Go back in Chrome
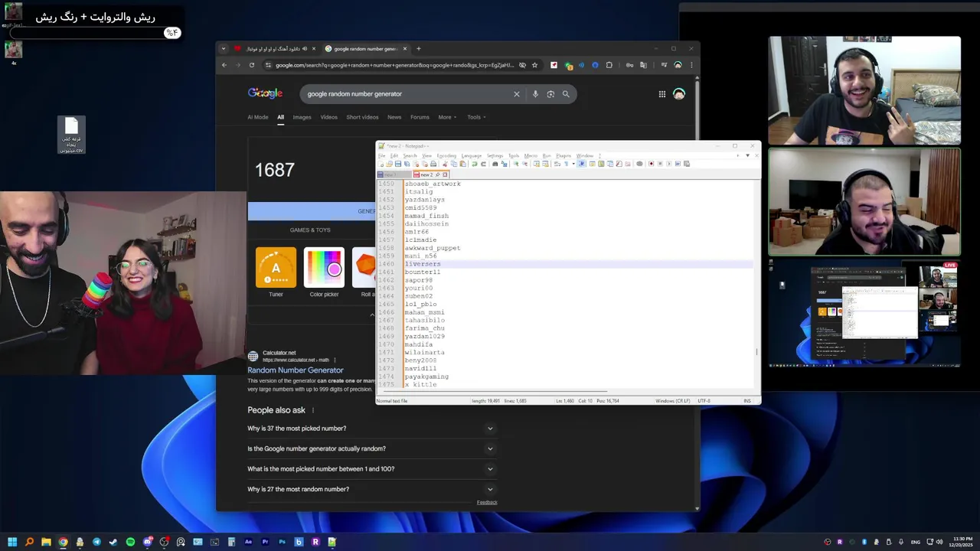Viewport: 980px width, 551px height. (224, 65)
